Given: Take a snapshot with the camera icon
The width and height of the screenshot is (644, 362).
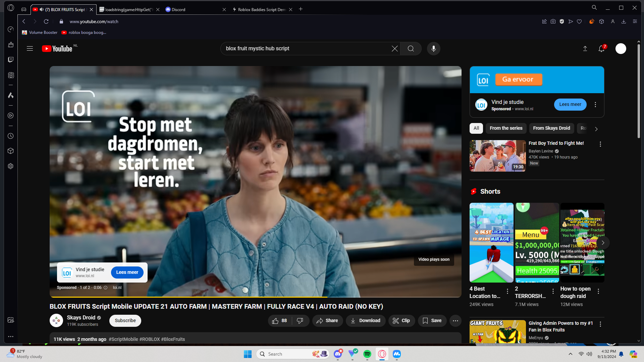Looking at the screenshot, I should click(x=553, y=21).
